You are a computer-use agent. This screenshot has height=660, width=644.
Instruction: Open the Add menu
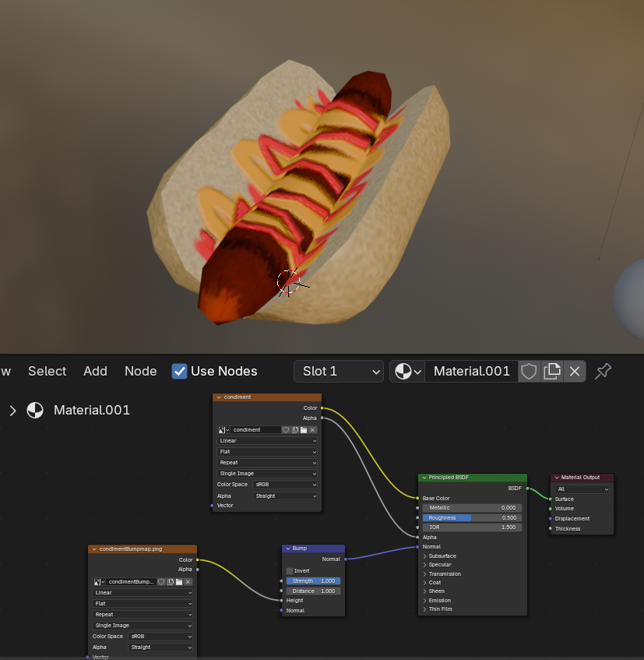pos(95,371)
